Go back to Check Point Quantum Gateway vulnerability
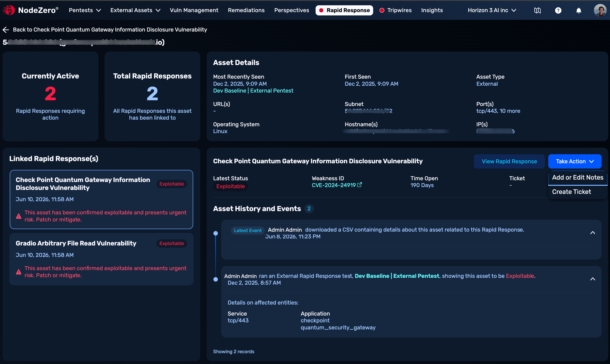The image size is (610, 364). (110, 30)
